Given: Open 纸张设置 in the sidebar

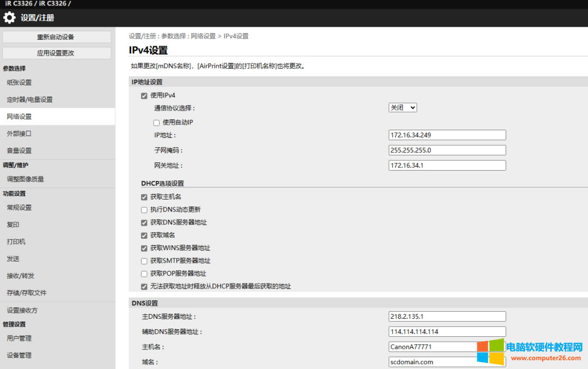Looking at the screenshot, I should pos(20,83).
